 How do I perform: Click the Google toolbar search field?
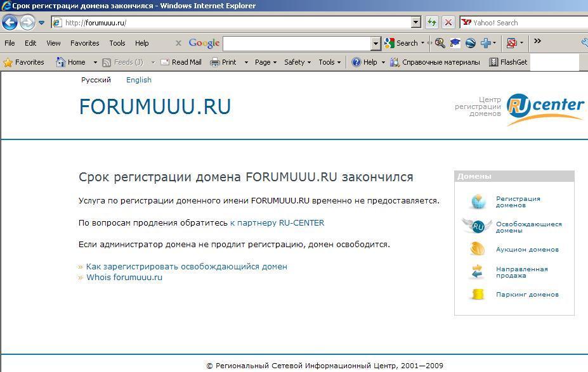(x=297, y=44)
